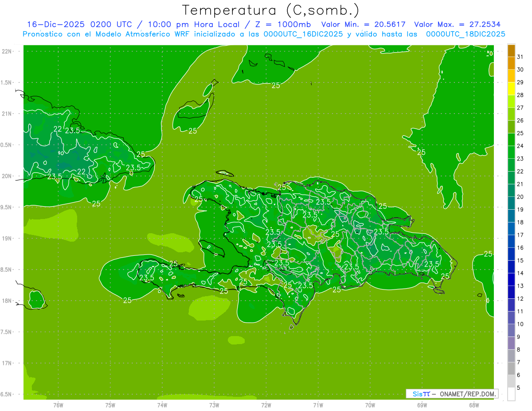Click the '76W' longitude axis label

click(58, 405)
